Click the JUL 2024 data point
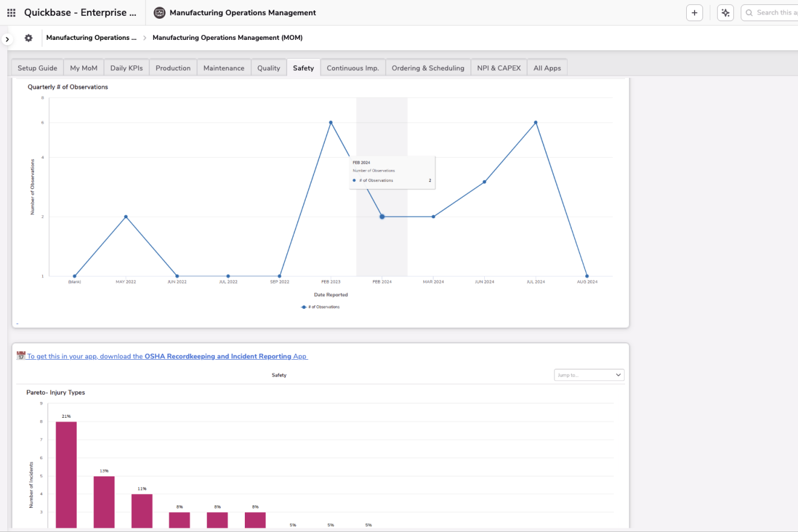 point(536,123)
